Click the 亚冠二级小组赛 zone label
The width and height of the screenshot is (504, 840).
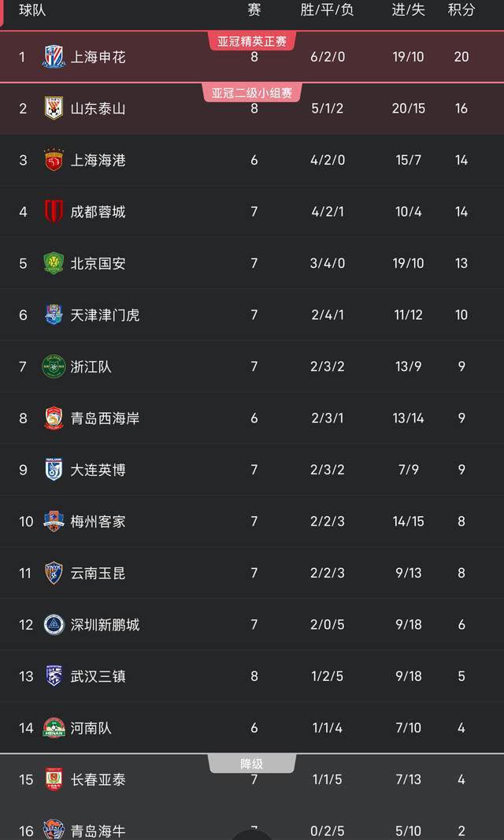click(252, 93)
